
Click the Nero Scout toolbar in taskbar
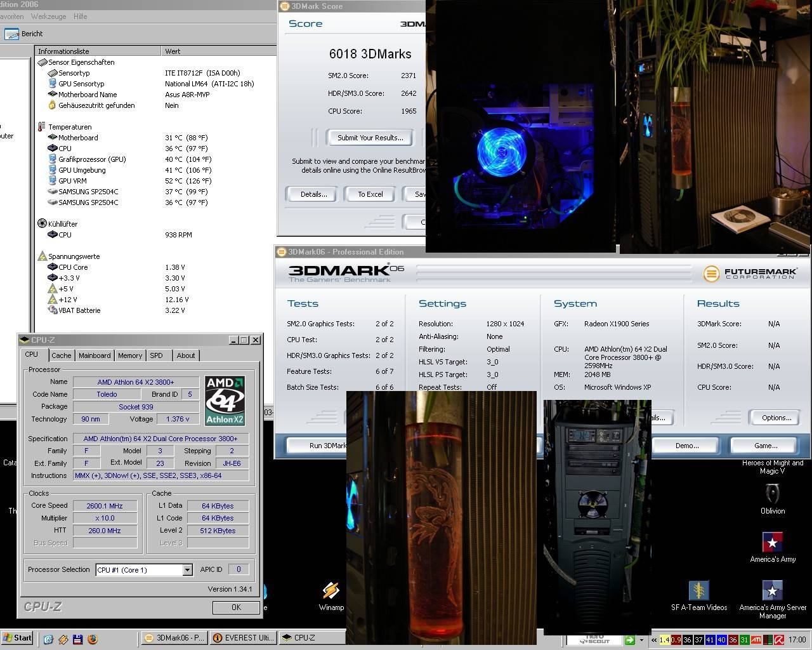tap(594, 640)
